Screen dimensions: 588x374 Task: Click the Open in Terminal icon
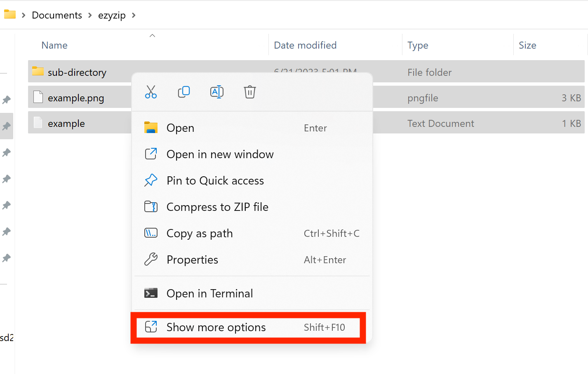click(151, 293)
